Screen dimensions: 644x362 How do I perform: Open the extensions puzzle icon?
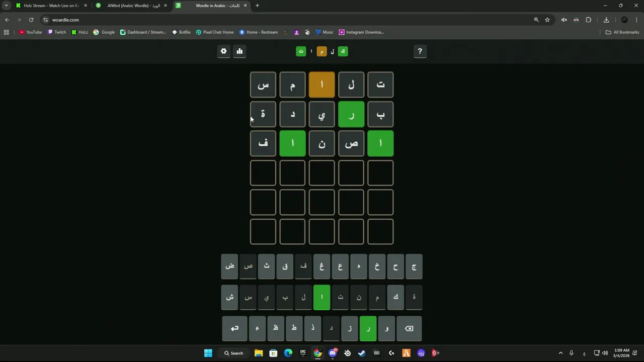[x=589, y=20]
